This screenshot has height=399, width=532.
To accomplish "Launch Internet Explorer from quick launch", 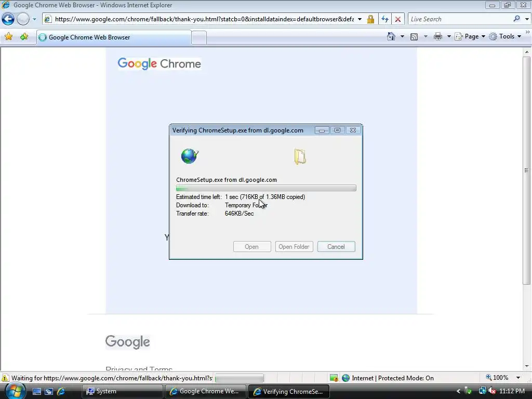I will coord(61,391).
